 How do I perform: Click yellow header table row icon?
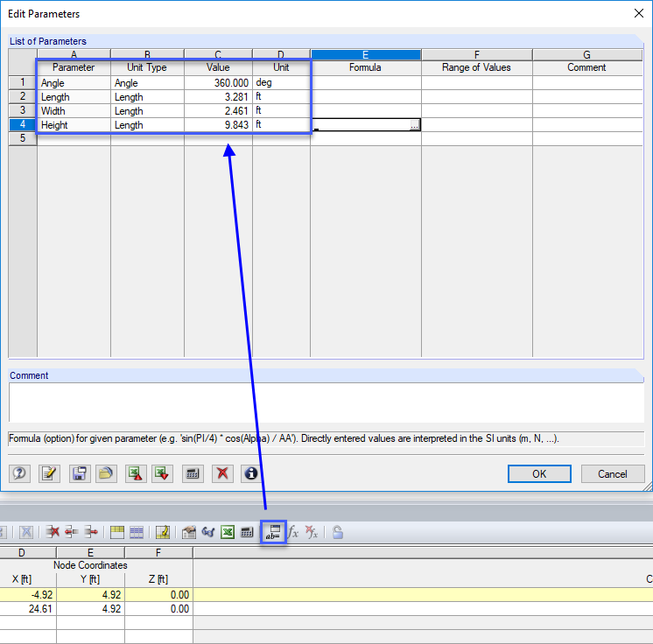coord(117,532)
